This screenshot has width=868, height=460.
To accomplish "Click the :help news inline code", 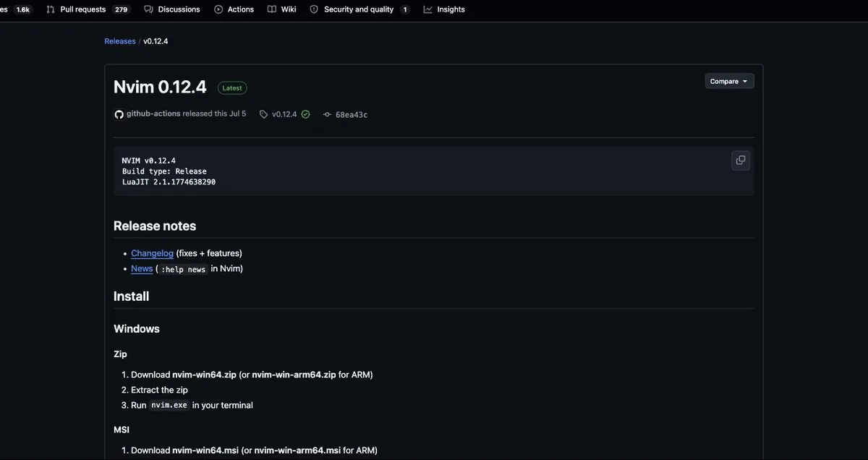I will [x=183, y=269].
